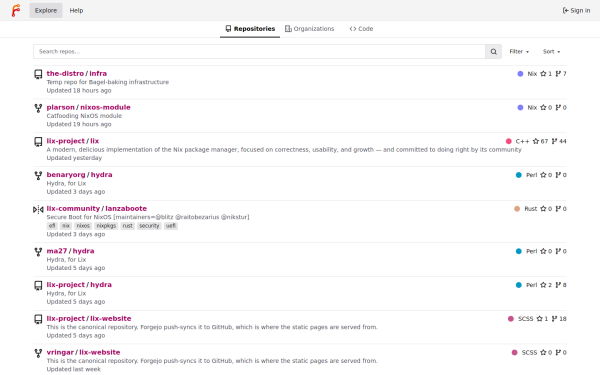Viewport: 600px width, 375px height.
Task: Click repository icon beside the-distro / infra
Action: coord(38,74)
